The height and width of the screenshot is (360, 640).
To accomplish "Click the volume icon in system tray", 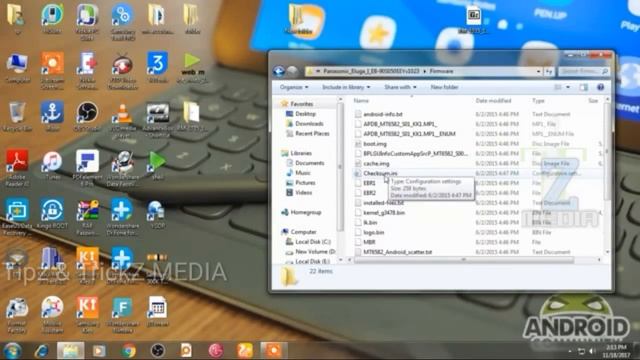I will click(x=592, y=351).
